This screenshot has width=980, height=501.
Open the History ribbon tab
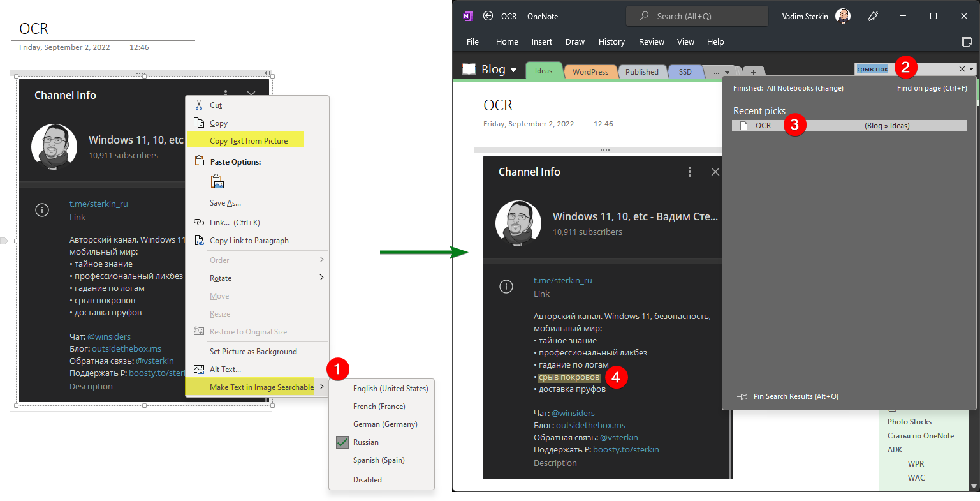coord(611,41)
